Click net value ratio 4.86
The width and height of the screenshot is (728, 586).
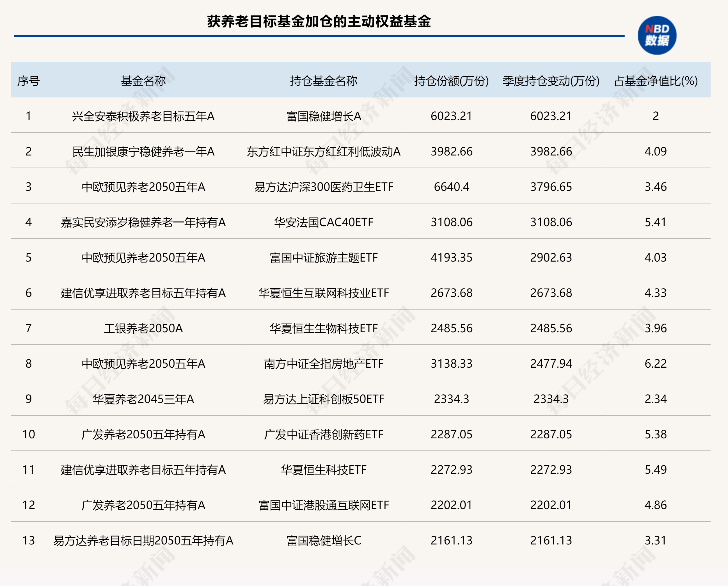pyautogui.click(x=656, y=505)
